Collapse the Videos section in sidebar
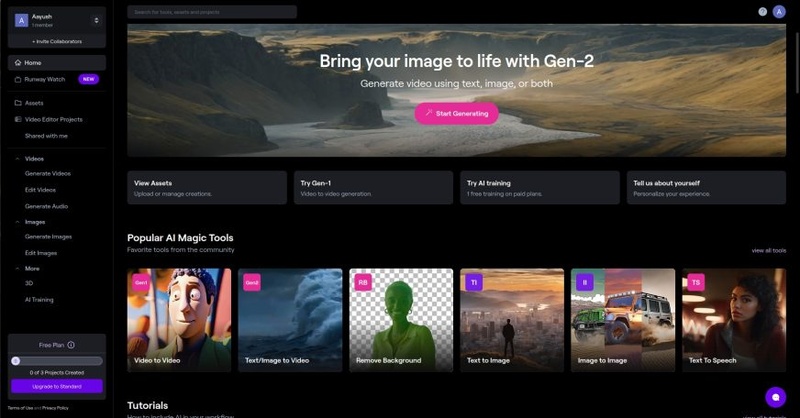Image resolution: width=800 pixels, height=418 pixels. click(x=17, y=158)
